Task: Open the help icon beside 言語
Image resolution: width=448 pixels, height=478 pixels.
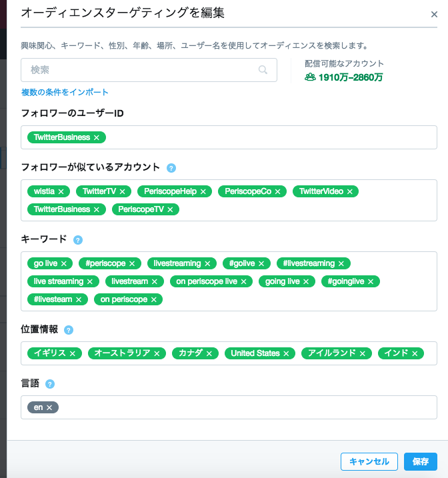Action: pos(50,384)
